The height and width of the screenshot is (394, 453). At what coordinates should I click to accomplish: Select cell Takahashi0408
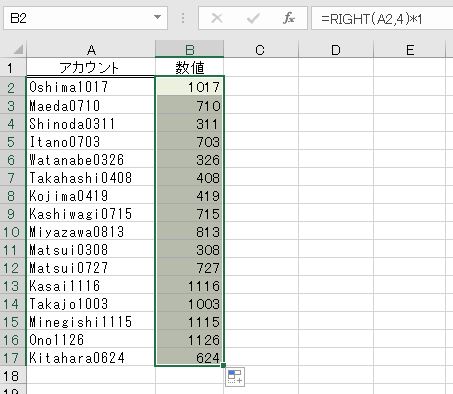(x=91, y=177)
